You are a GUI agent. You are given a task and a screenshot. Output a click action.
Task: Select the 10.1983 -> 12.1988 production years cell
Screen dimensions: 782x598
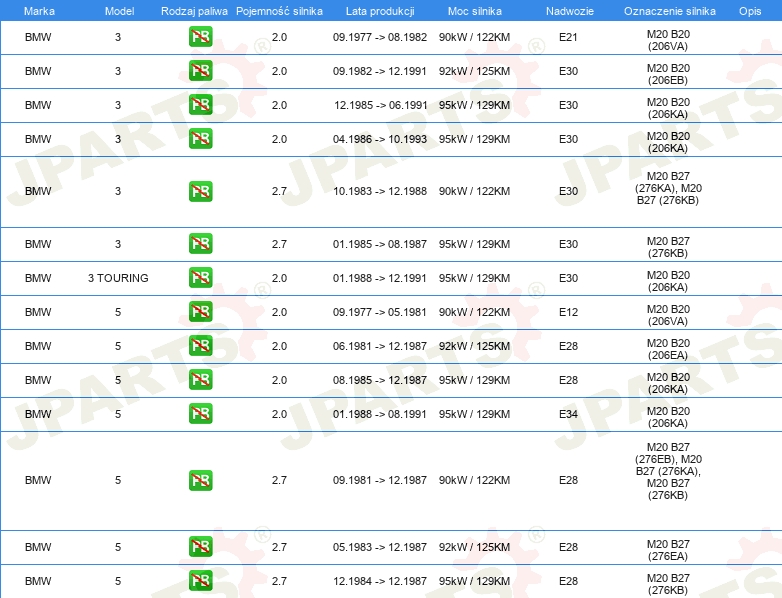pos(380,191)
